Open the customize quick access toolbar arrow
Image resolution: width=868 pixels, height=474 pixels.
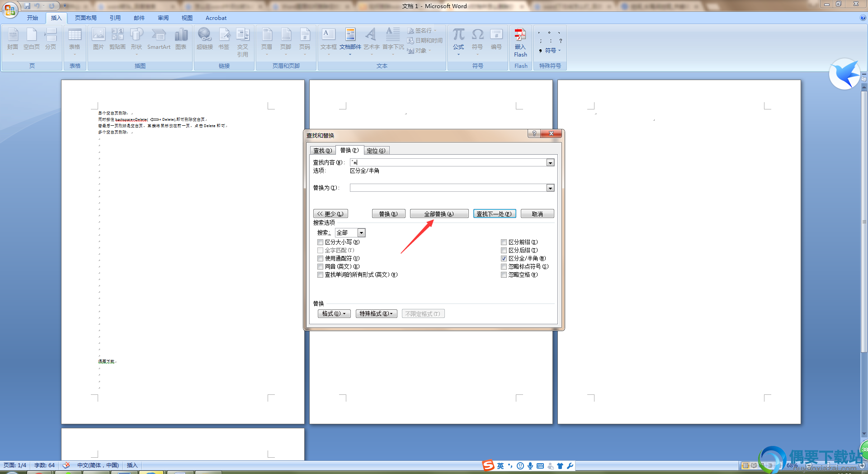(65, 6)
